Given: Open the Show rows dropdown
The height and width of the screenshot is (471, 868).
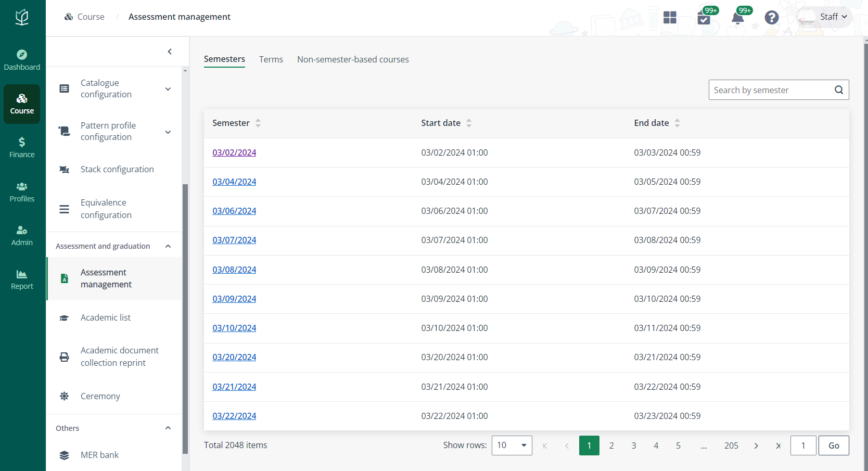Looking at the screenshot, I should click(512, 445).
